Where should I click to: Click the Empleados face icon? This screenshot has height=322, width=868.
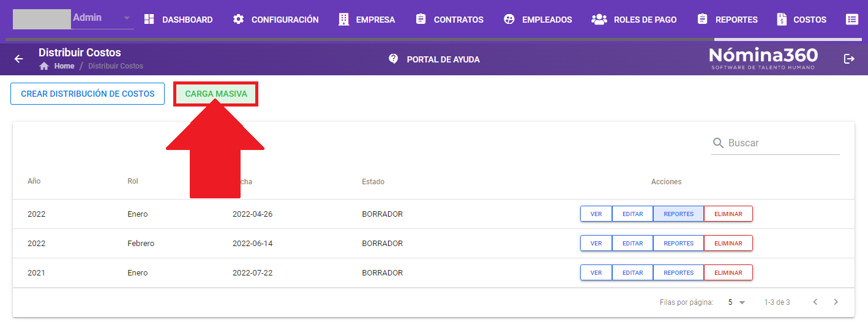(509, 20)
